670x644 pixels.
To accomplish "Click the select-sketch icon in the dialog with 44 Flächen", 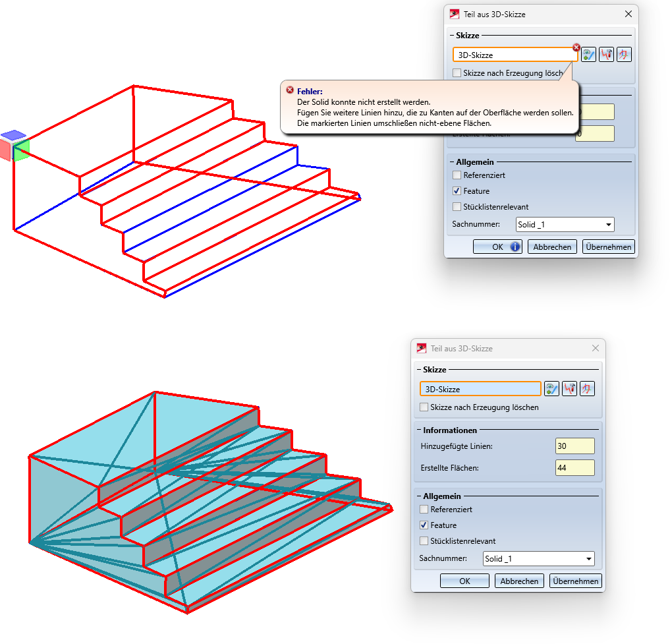I will click(x=551, y=389).
